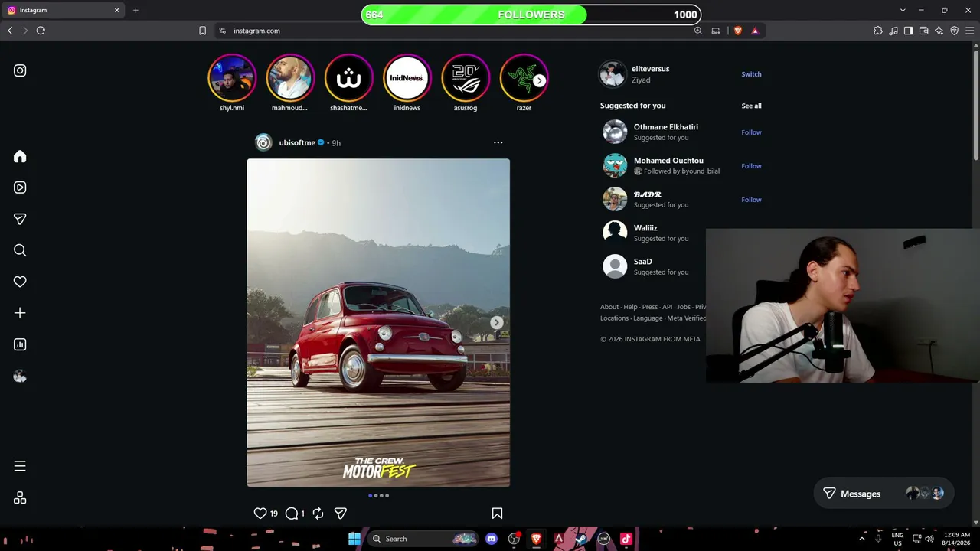Open the ubisoftme post options menu

[x=498, y=142]
